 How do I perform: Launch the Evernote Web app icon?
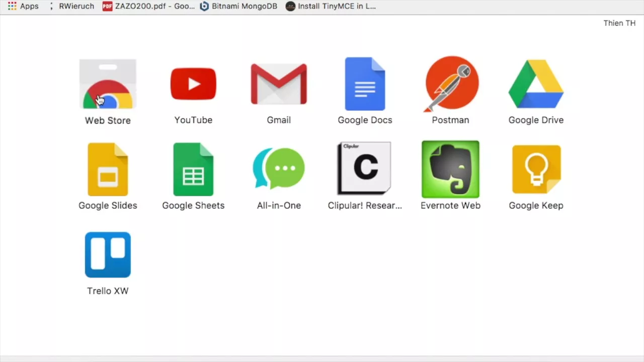pos(450,169)
